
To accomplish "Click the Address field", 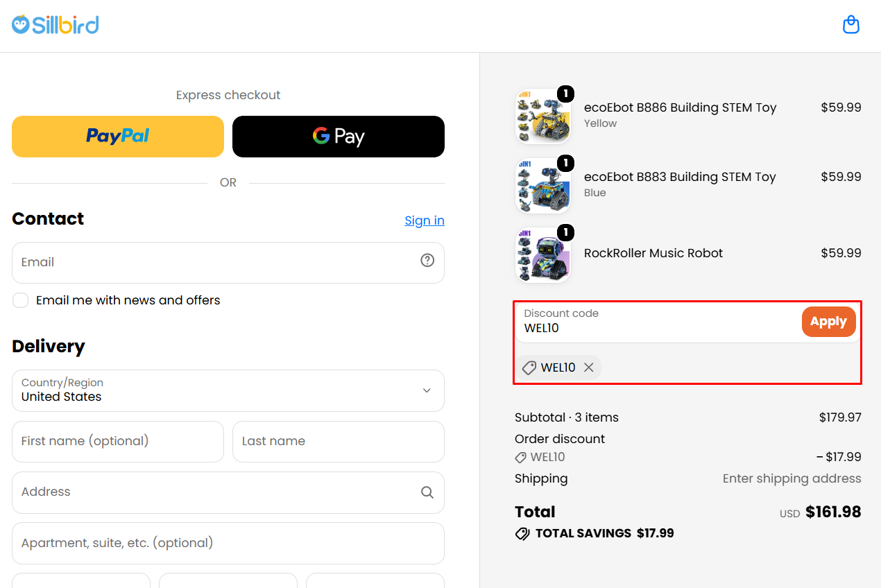I will pyautogui.click(x=228, y=493).
